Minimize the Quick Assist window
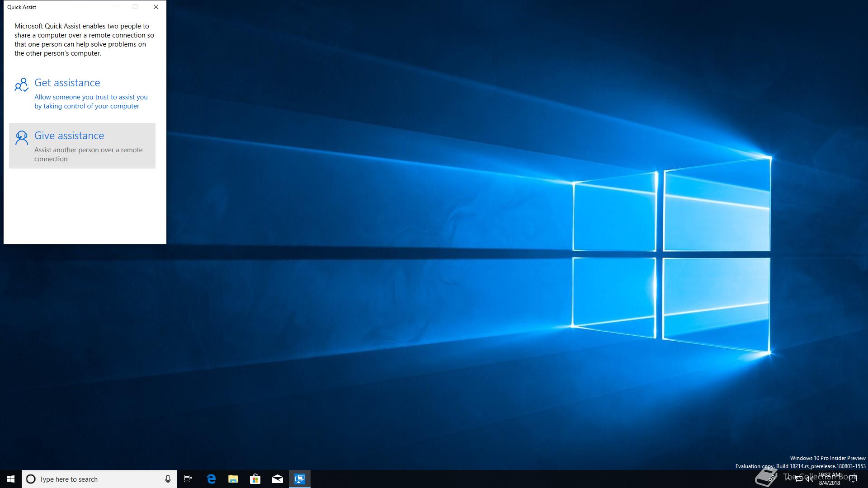 tap(115, 7)
